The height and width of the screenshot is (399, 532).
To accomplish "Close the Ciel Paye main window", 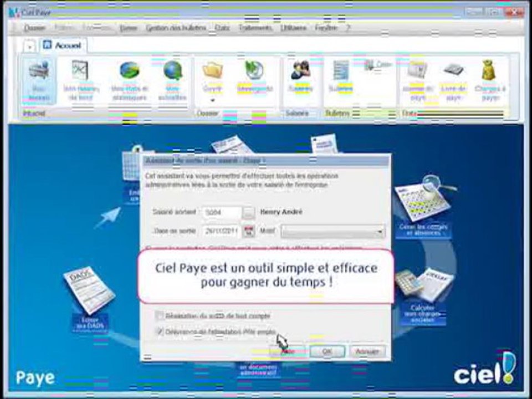I will [514, 13].
